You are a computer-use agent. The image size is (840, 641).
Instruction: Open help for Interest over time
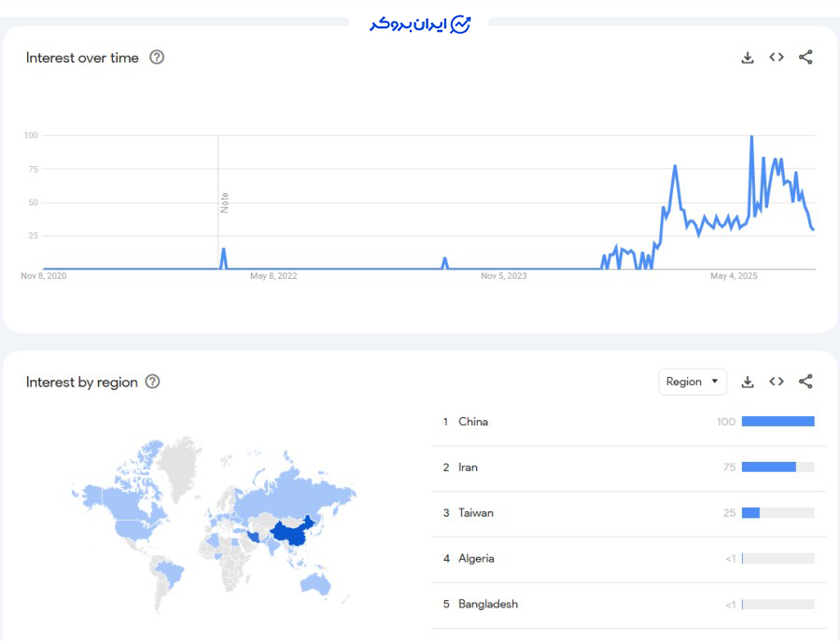tap(157, 58)
